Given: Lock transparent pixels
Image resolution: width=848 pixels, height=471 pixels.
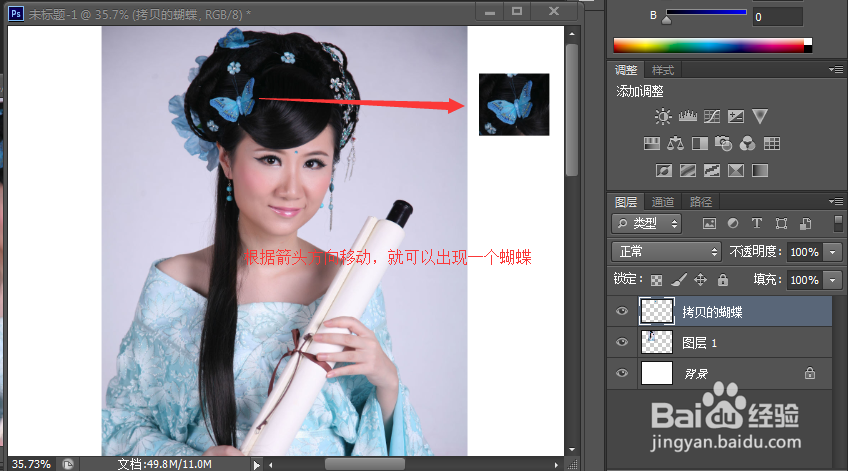Looking at the screenshot, I should pos(657,280).
